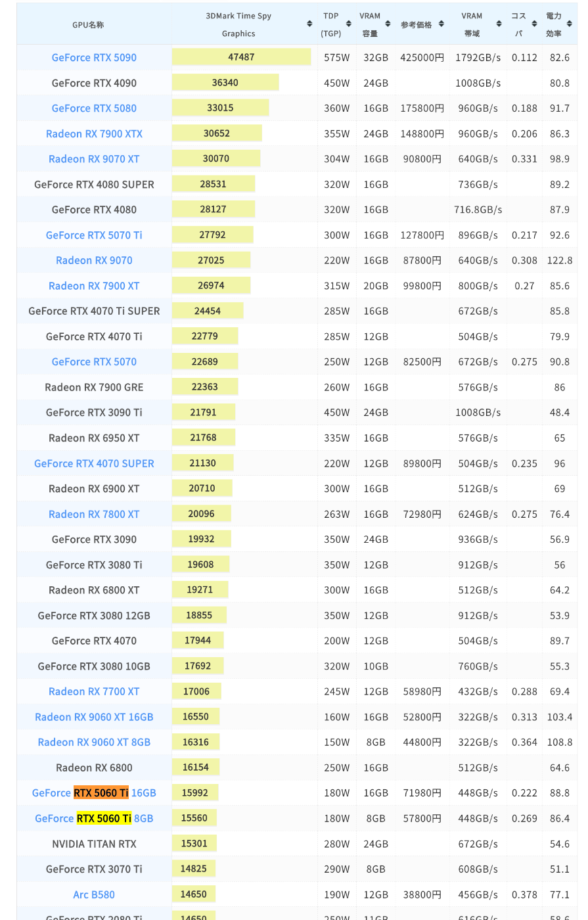Visit the GeForce RTX 5070 link
Image resolution: width=588 pixels, height=920 pixels.
pyautogui.click(x=94, y=361)
